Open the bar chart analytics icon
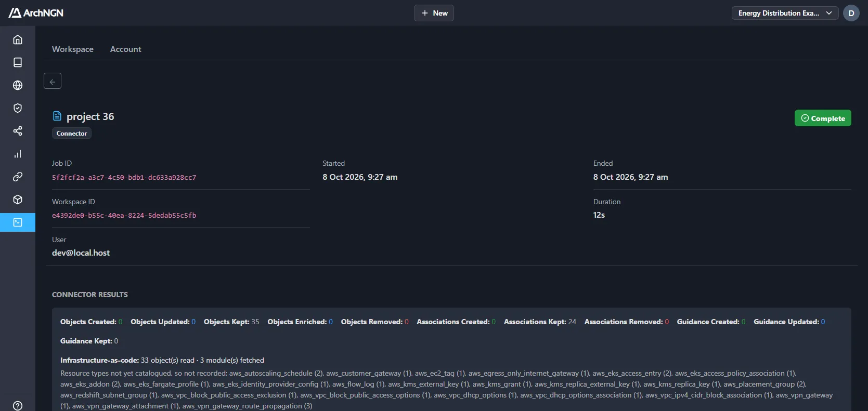The height and width of the screenshot is (411, 868). 18,154
